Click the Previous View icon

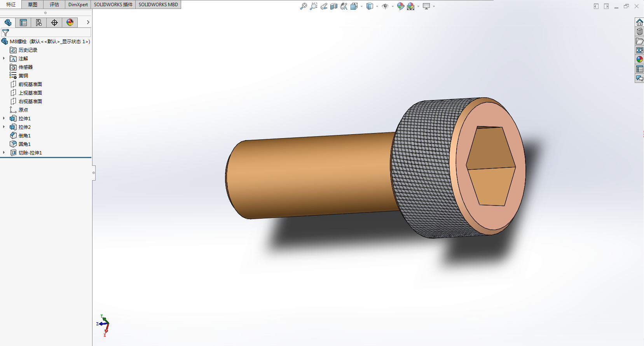[x=324, y=6]
